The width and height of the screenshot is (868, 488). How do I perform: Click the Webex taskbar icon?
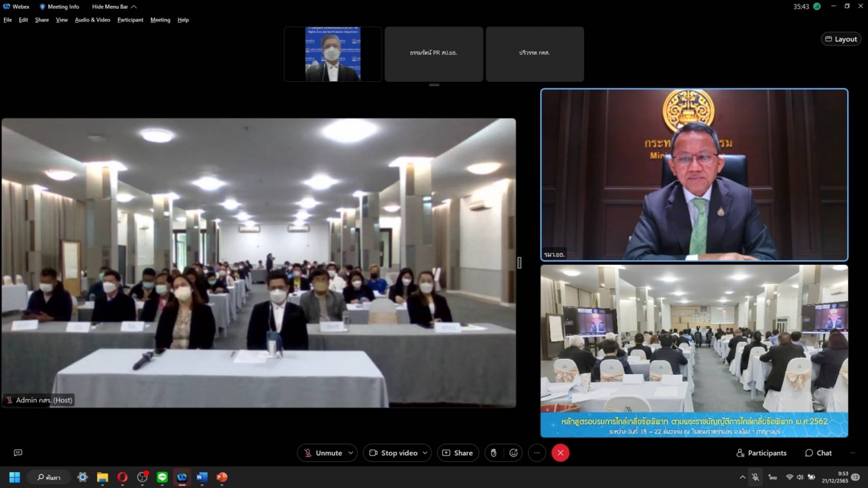point(182,477)
